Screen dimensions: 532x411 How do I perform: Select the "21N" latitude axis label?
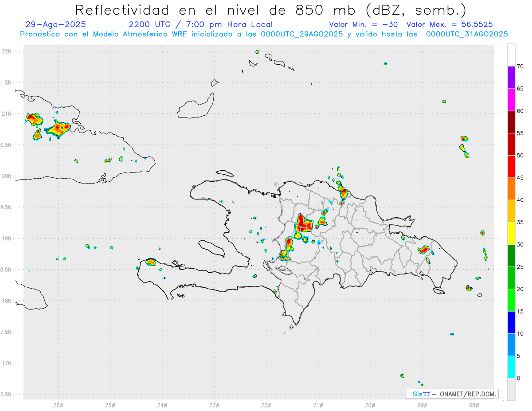tap(8, 114)
